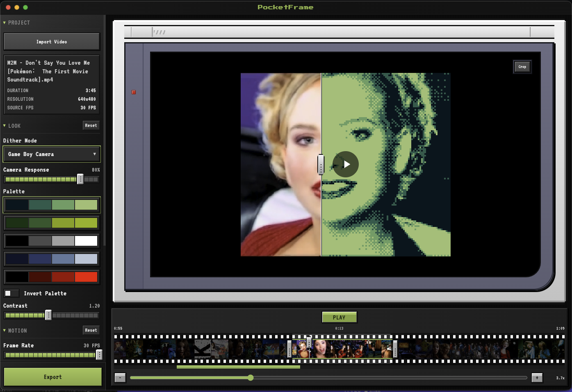Reset the MOTION settings
572x392 pixels.
tap(91, 330)
